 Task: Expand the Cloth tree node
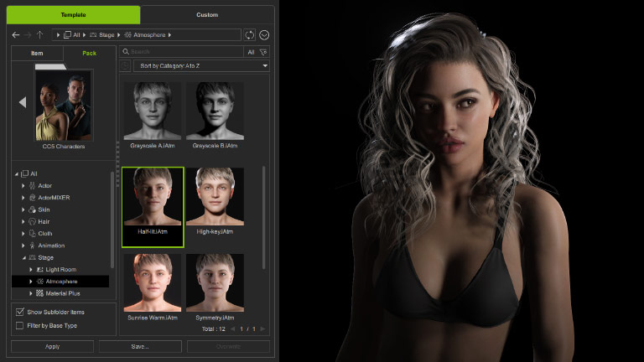click(x=23, y=234)
